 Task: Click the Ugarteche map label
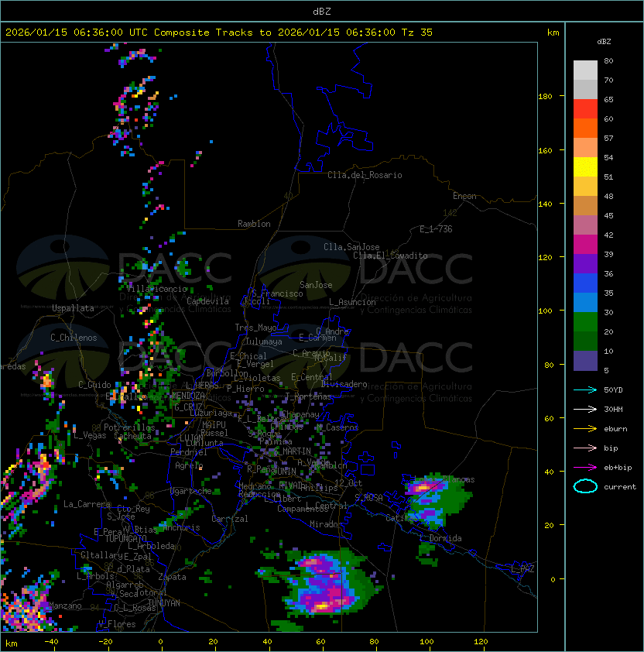point(191,491)
